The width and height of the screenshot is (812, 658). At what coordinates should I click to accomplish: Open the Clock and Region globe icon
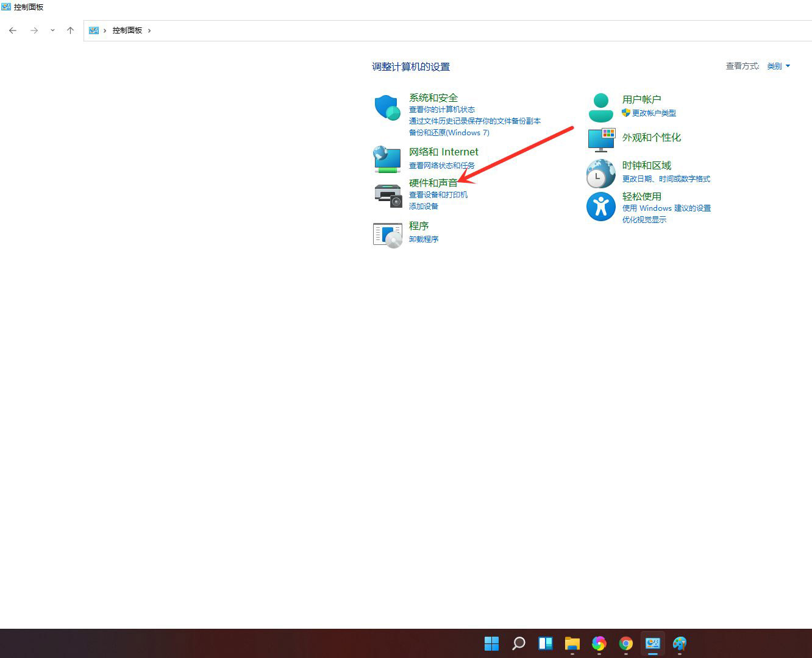(x=601, y=174)
